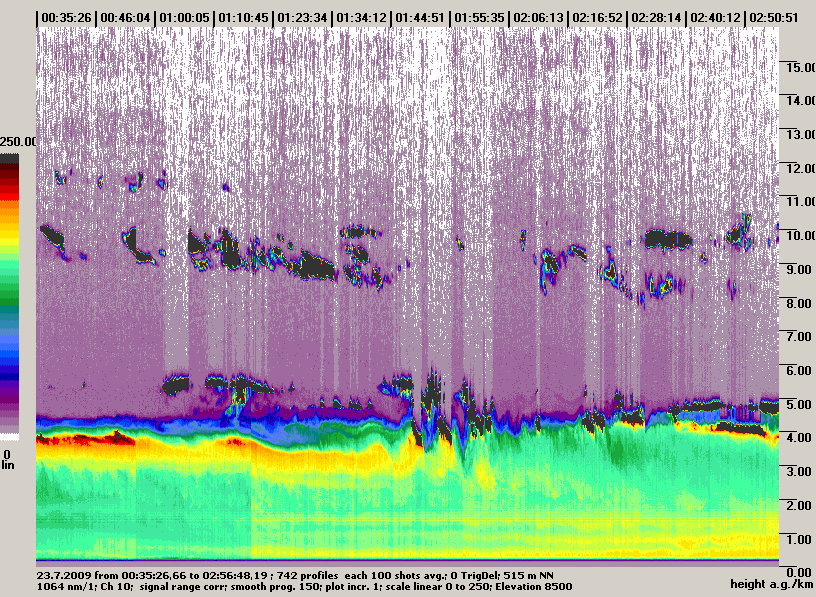Click the 7.00 height axis label
This screenshot has width=816, height=597.
[x=801, y=337]
